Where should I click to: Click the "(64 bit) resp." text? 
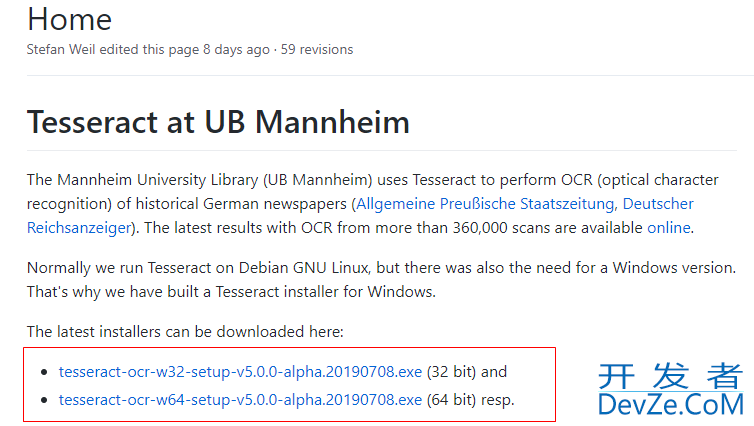471,400
